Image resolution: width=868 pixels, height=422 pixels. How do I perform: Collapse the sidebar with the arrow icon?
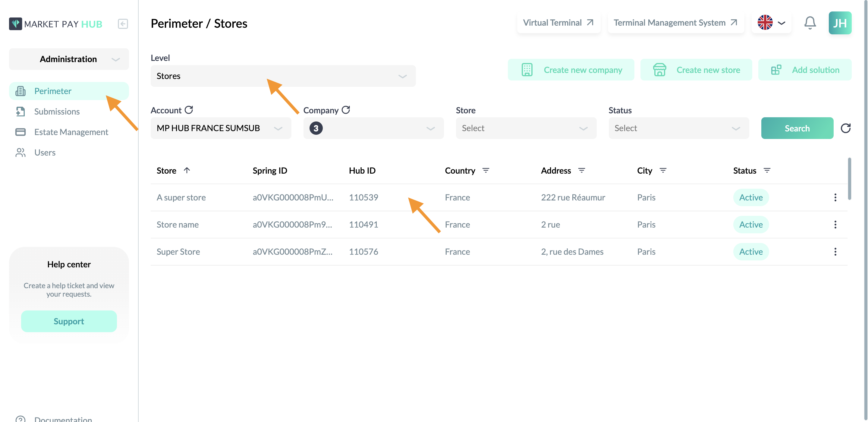pyautogui.click(x=123, y=24)
